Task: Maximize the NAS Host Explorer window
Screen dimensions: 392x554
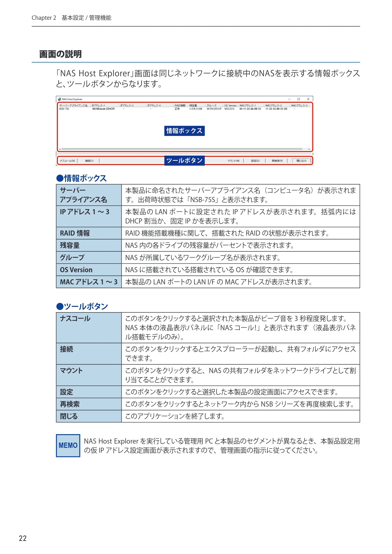Action: coord(299,99)
